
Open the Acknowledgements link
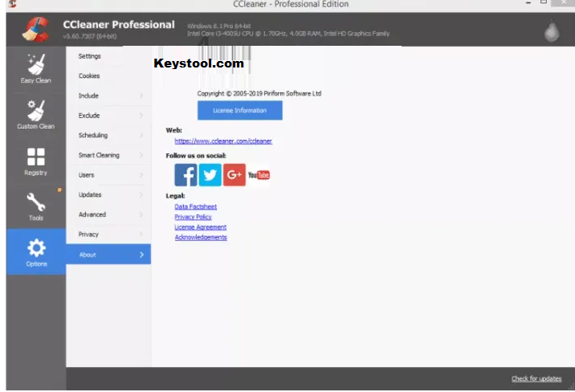tap(201, 237)
